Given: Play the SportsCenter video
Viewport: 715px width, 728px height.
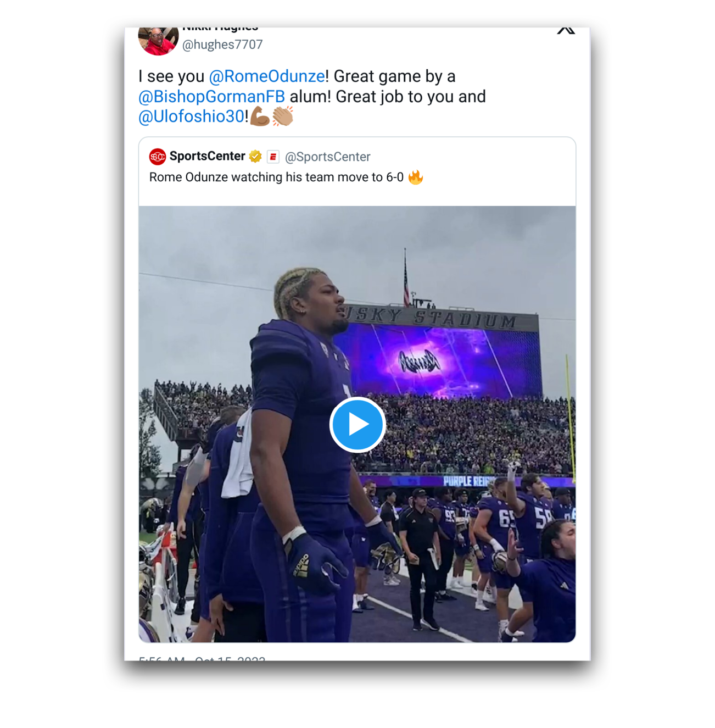Looking at the screenshot, I should click(x=357, y=425).
